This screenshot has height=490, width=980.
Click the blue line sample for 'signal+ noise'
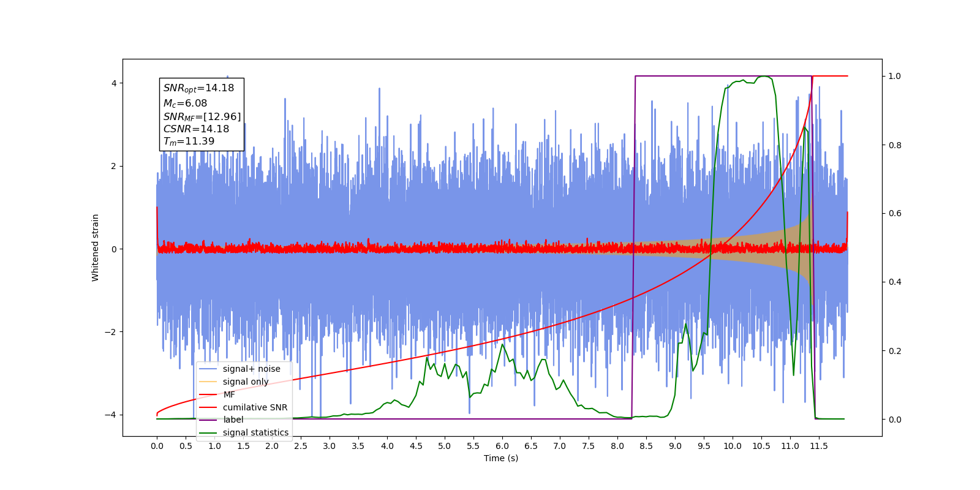point(208,369)
